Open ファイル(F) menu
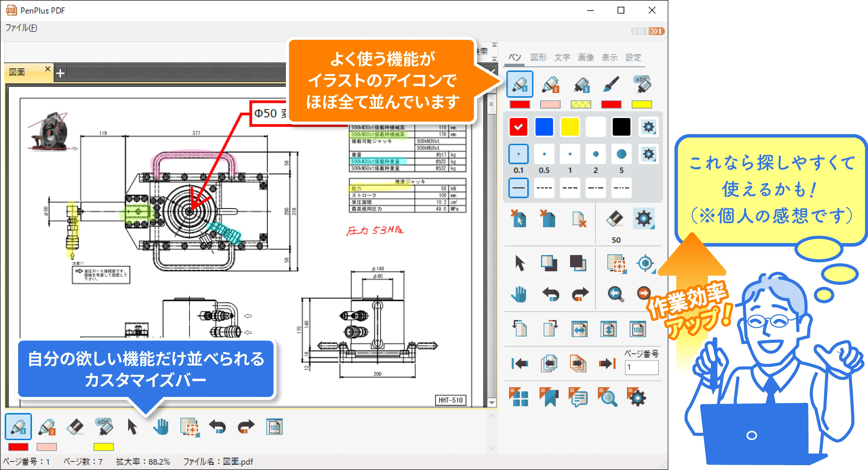Screen dimensions: 868x470 tap(21, 28)
